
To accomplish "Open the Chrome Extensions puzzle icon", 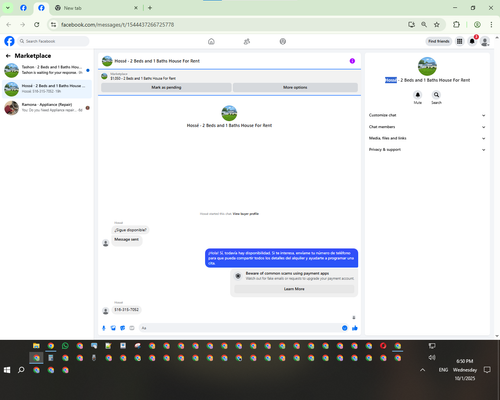I will click(456, 25).
